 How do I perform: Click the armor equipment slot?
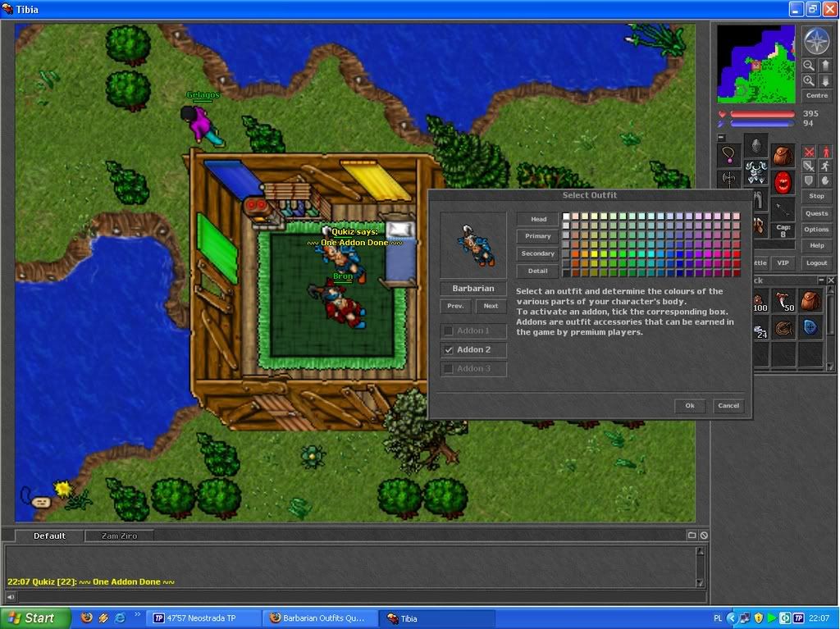(x=756, y=172)
